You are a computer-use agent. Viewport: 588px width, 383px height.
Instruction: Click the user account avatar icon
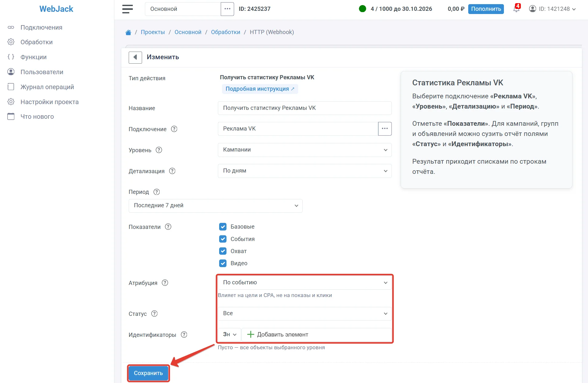(x=533, y=9)
